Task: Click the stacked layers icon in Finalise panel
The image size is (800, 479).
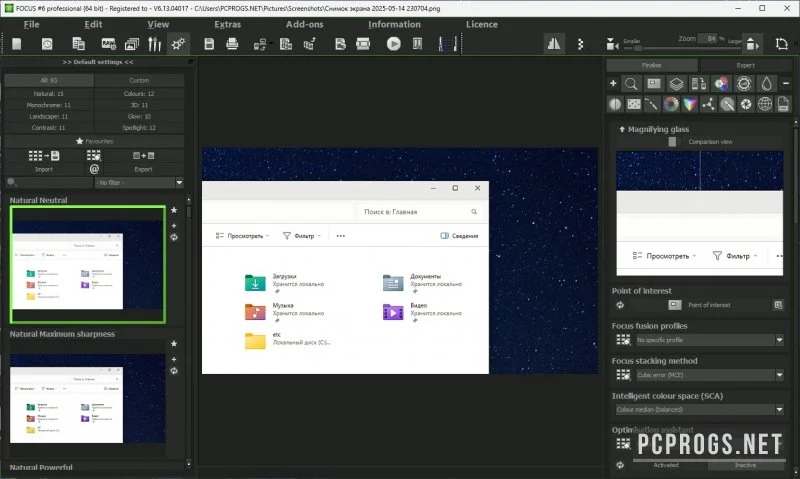Action: pos(676,84)
